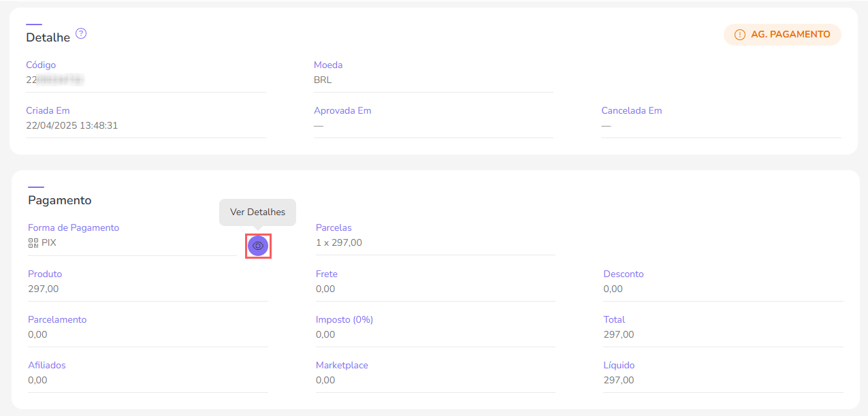Click the Desconto amount 0,00

613,289
